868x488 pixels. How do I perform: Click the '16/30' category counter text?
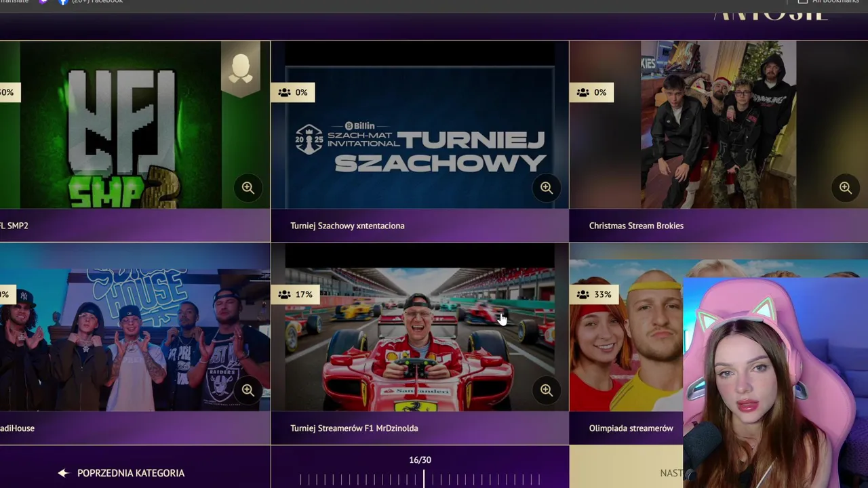tap(420, 460)
